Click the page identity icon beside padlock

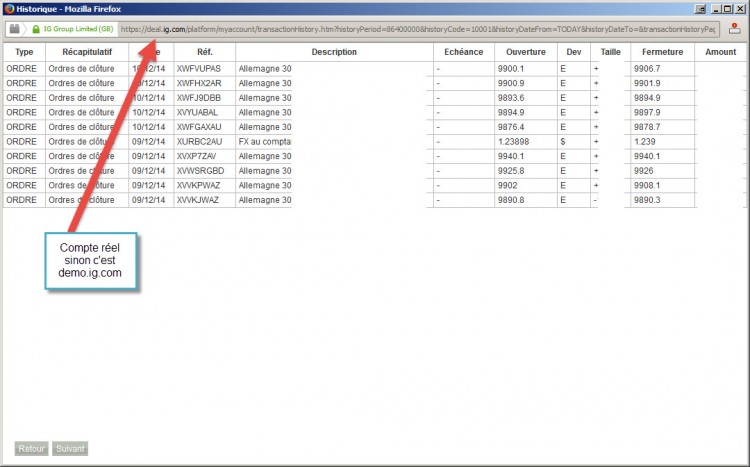tap(15, 29)
